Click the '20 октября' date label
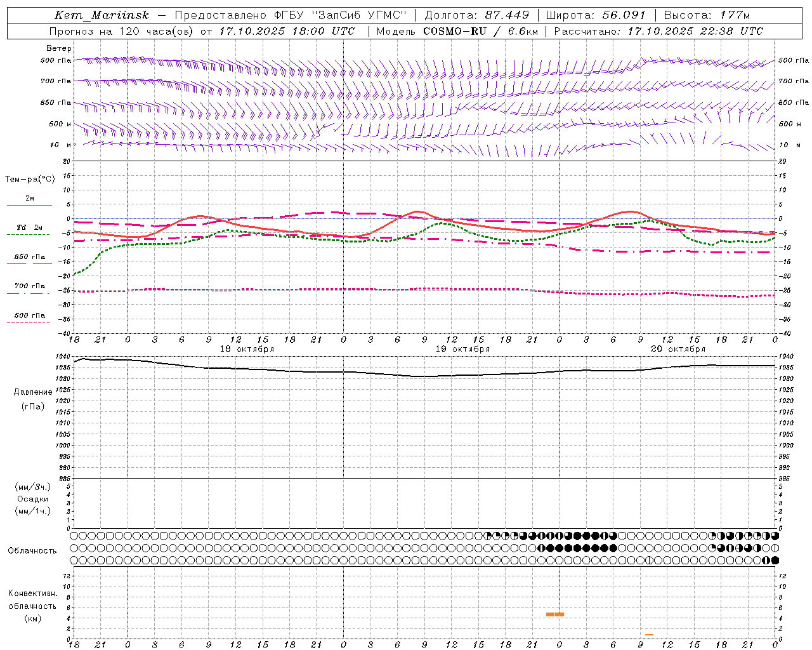This screenshot has width=812, height=650. pyautogui.click(x=678, y=349)
